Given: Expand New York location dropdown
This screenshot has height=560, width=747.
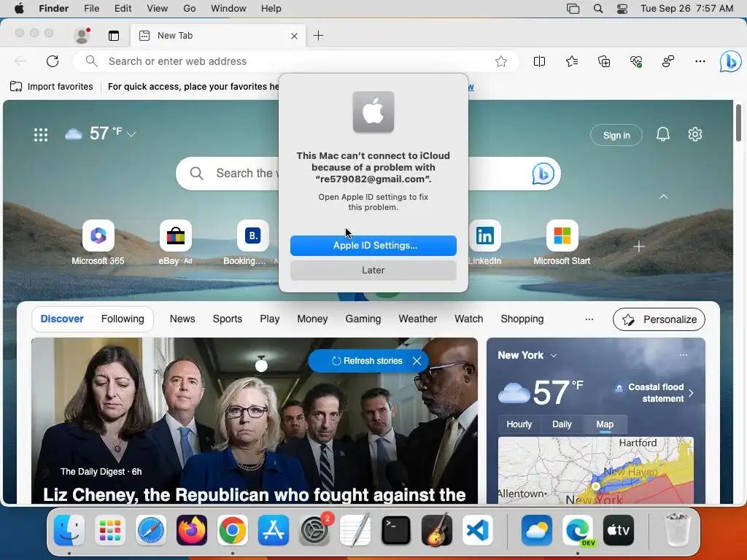Looking at the screenshot, I should [x=553, y=356].
